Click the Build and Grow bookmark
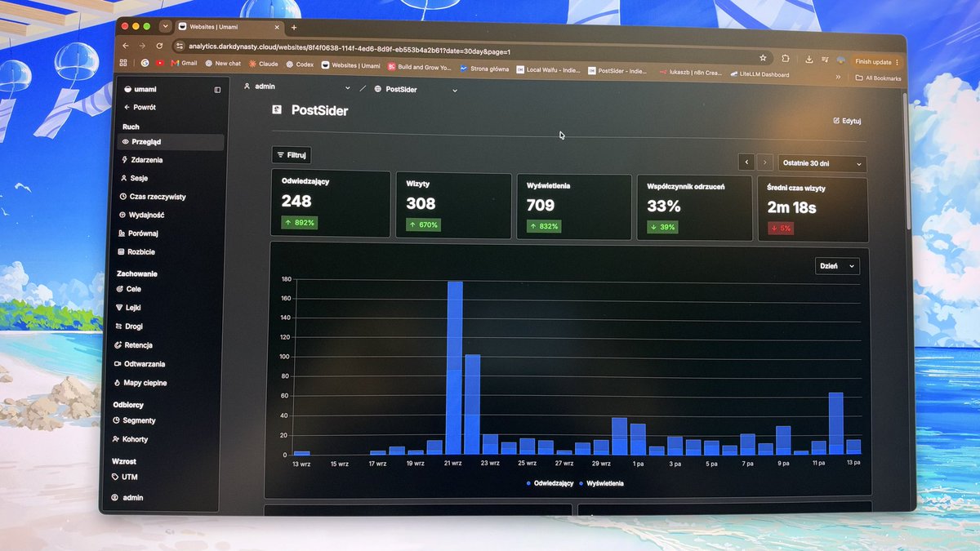Image resolution: width=980 pixels, height=551 pixels. pos(420,67)
